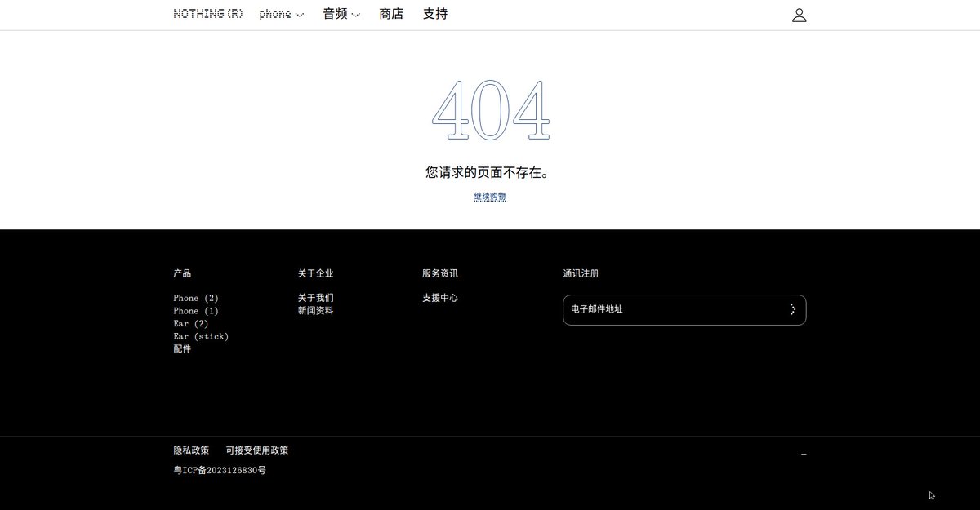Open 配件 footer link
The width and height of the screenshot is (980, 510).
pos(182,348)
